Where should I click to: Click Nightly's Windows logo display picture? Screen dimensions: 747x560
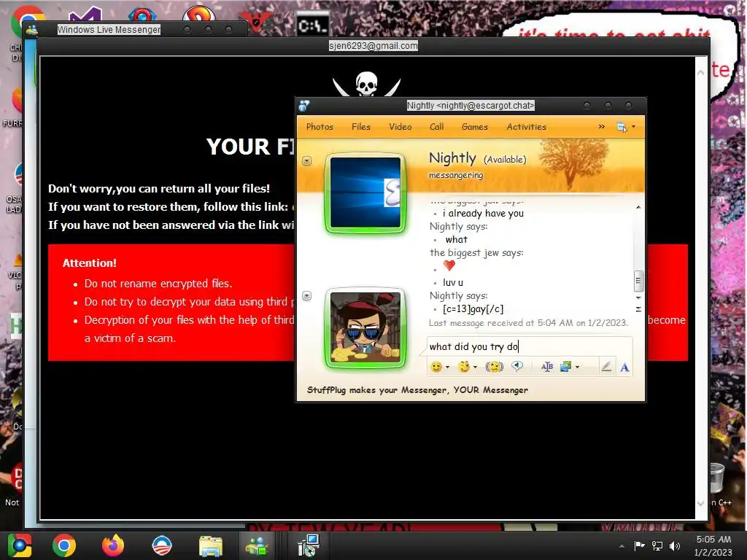pyautogui.click(x=365, y=192)
